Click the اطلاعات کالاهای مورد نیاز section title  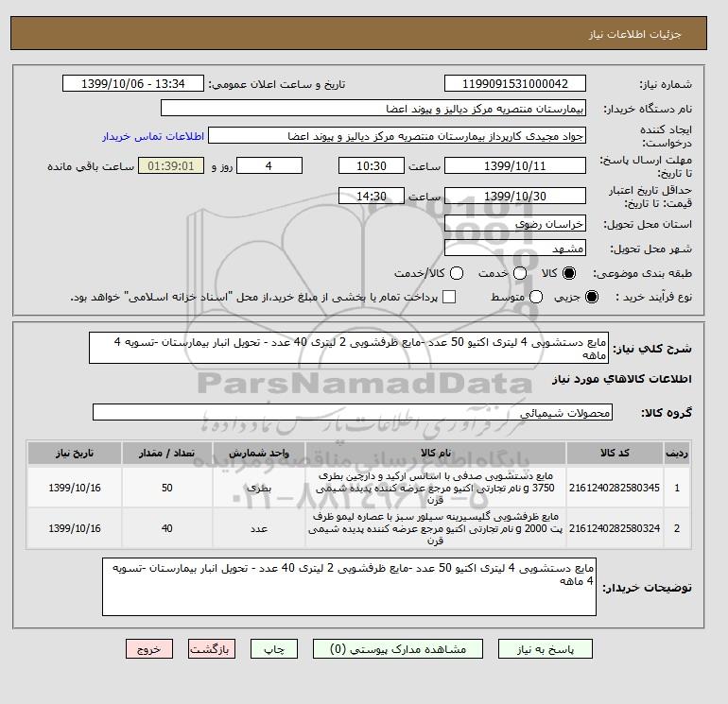tap(622, 379)
